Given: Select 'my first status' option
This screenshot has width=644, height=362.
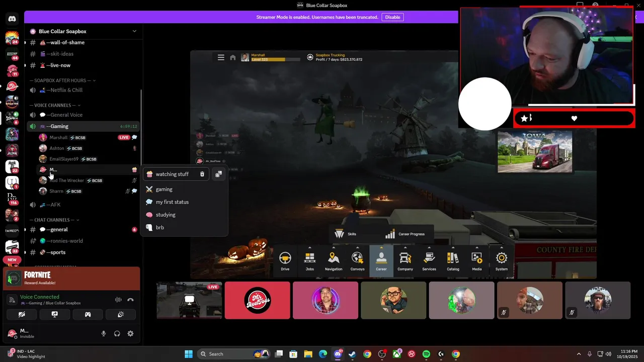Looking at the screenshot, I should pyautogui.click(x=184, y=202).
